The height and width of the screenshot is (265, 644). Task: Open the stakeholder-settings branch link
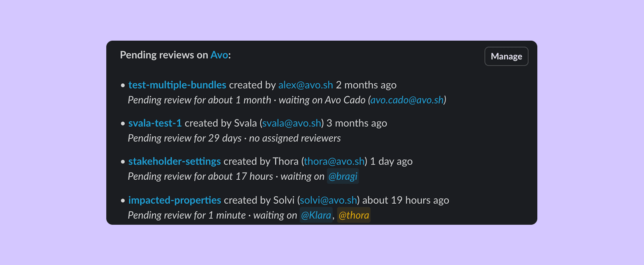point(174,161)
